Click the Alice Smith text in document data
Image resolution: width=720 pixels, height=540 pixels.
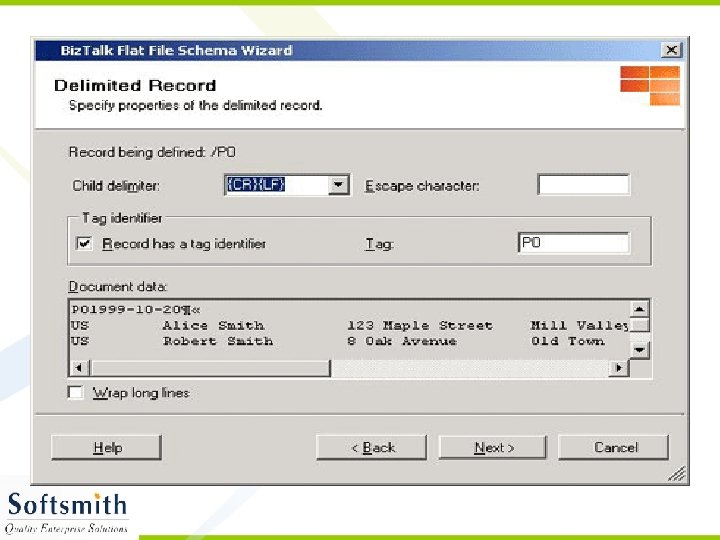(214, 326)
